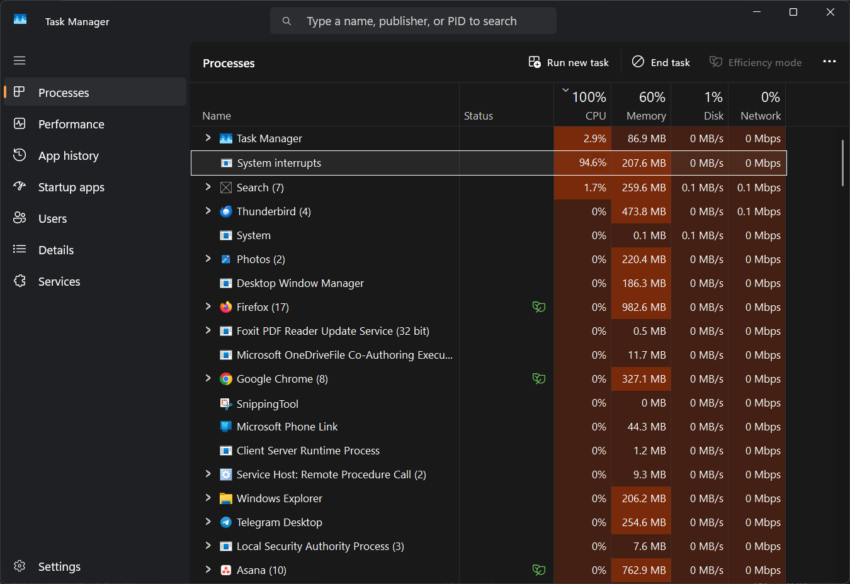Click the process search field at the top
This screenshot has height=584, width=850.
click(413, 20)
